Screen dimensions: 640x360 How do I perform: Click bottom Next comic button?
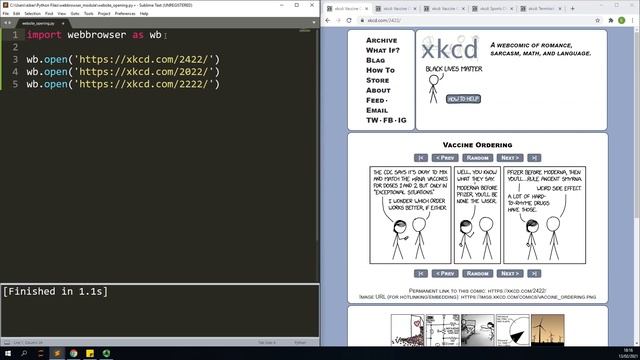tap(510, 273)
